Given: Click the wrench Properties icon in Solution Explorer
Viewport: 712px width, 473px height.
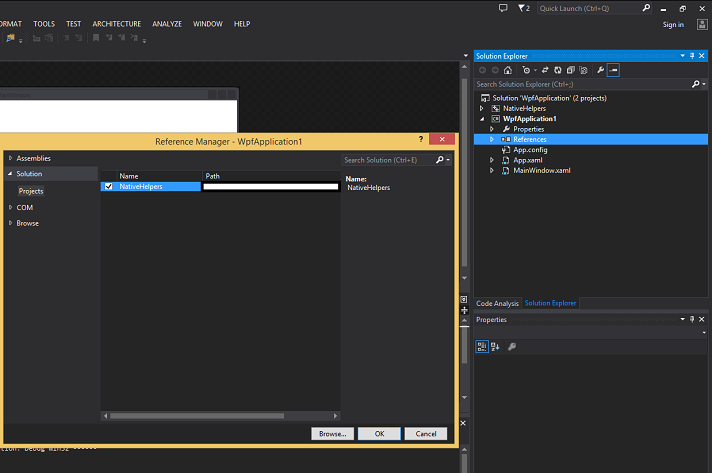Looking at the screenshot, I should tap(600, 70).
